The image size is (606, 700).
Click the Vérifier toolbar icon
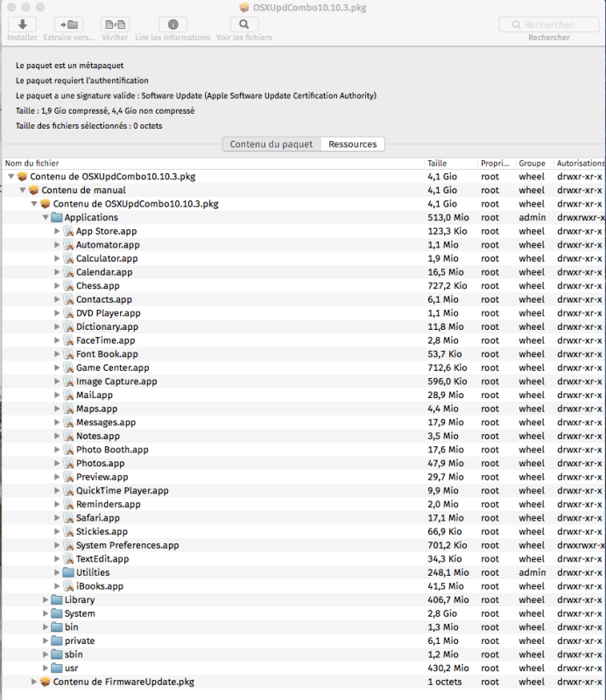(114, 24)
